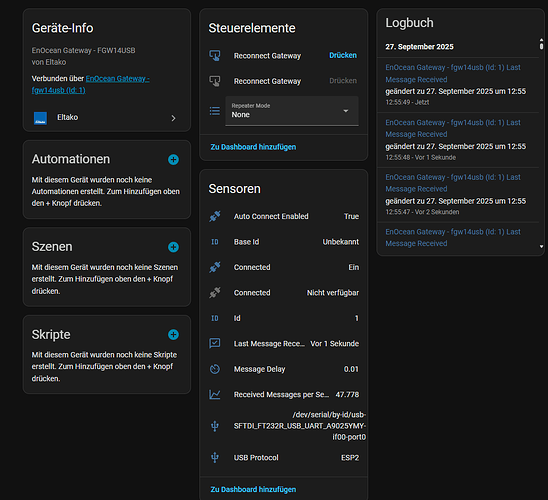
Task: Click the first Reconnect Gateway label
Action: pos(267,56)
